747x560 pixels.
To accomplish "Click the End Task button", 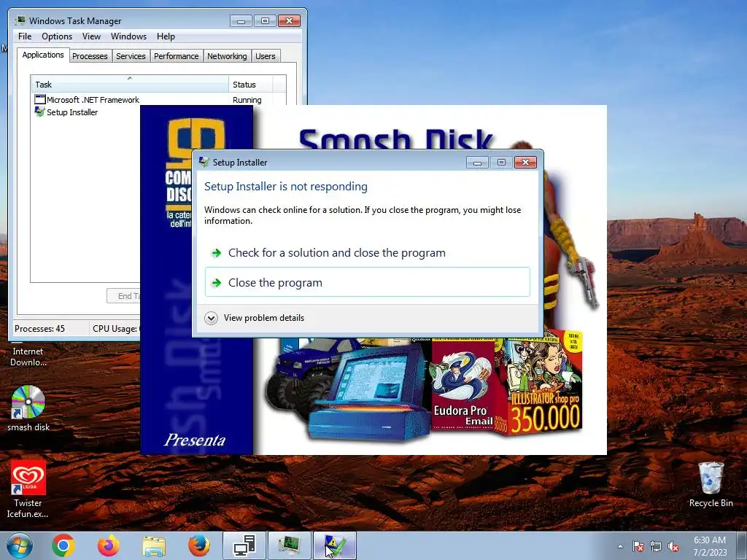I will pos(123,296).
